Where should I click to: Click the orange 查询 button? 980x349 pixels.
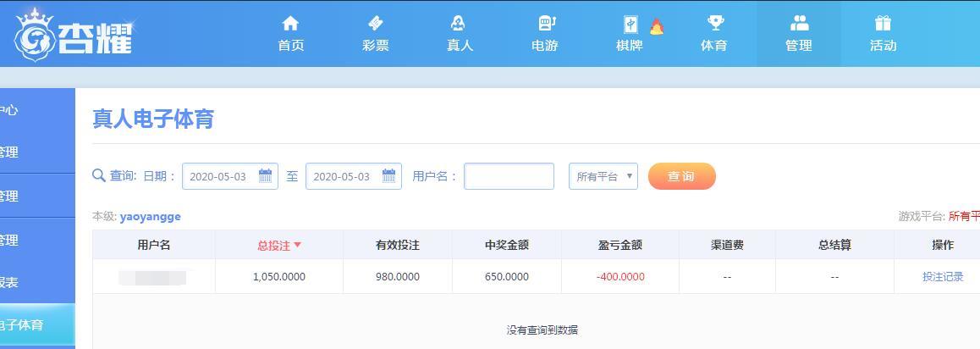pyautogui.click(x=682, y=176)
